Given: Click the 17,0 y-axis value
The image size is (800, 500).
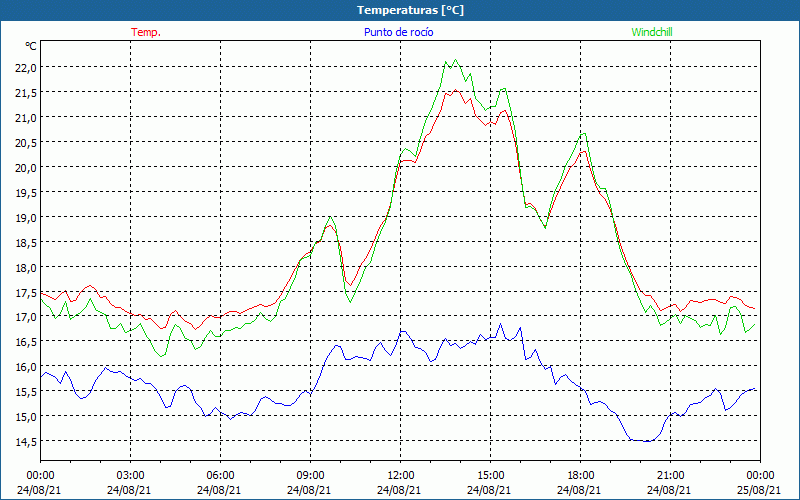Looking at the screenshot, I should coord(26,317).
